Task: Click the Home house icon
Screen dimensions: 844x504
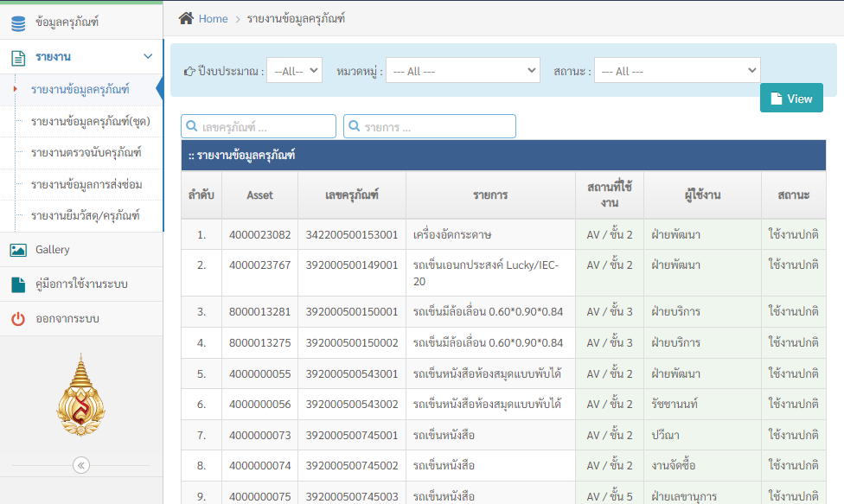Action: 186,18
